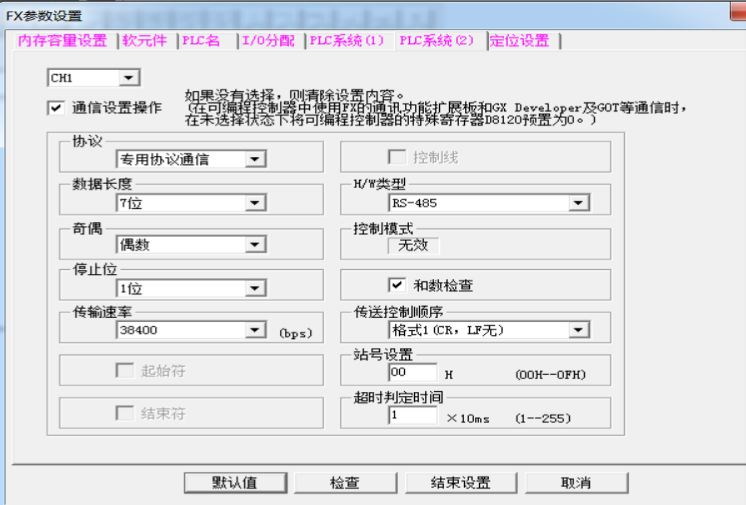Select the PLC名 tab

tap(201, 41)
